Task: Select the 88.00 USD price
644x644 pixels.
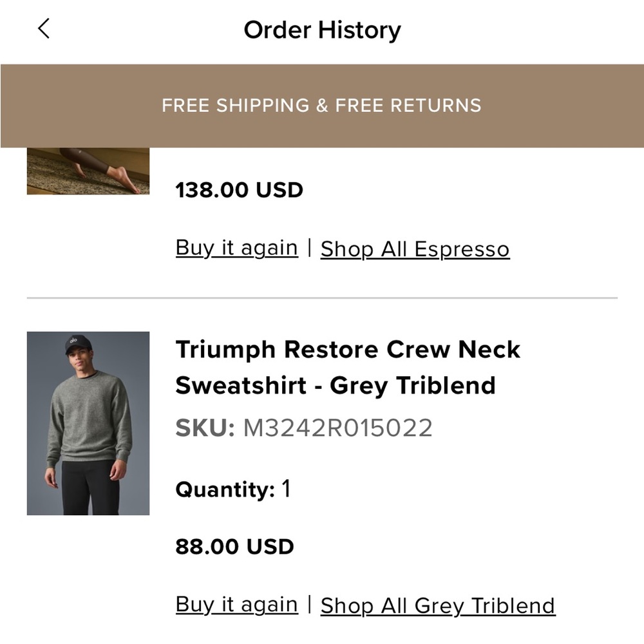Action: pos(234,546)
